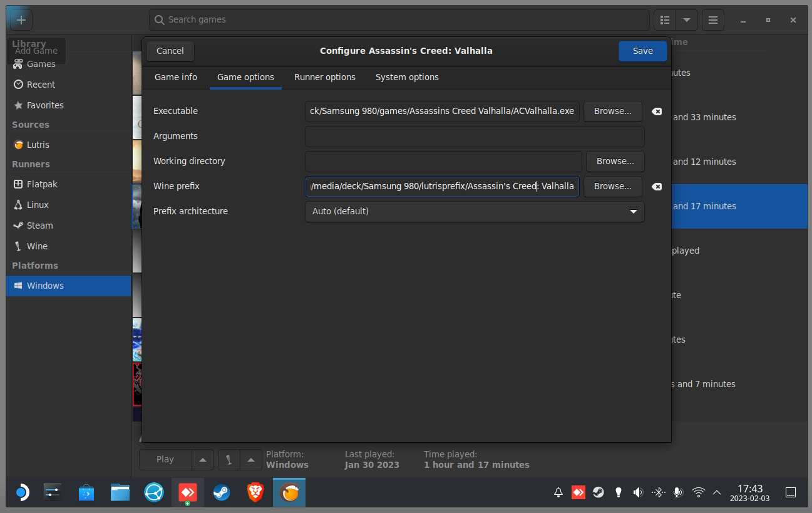812x513 pixels.
Task: Switch to the Game info tab
Action: pos(176,77)
